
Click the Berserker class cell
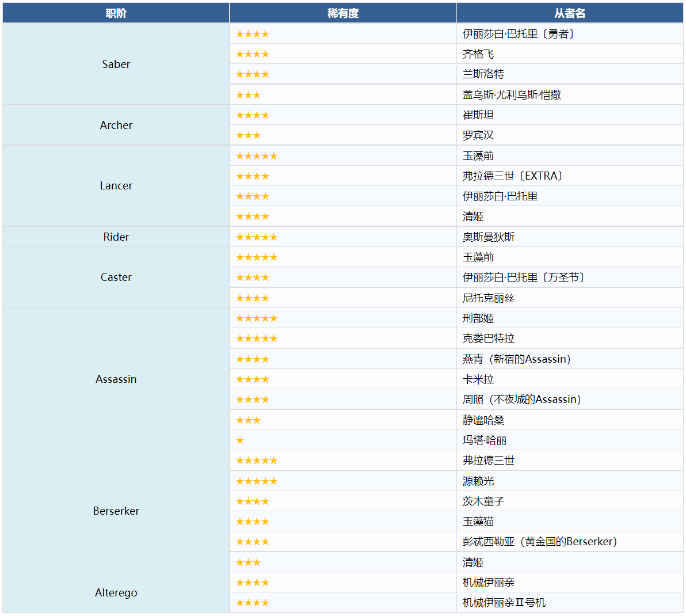coord(116,511)
